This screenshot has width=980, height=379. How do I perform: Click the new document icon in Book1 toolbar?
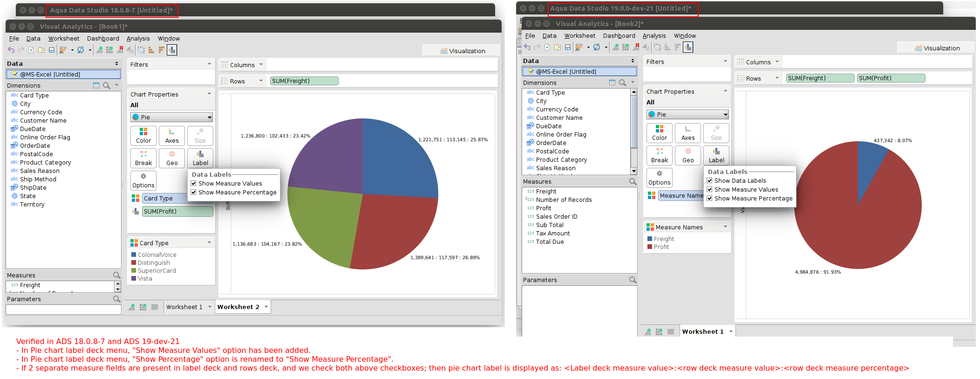tap(31, 50)
